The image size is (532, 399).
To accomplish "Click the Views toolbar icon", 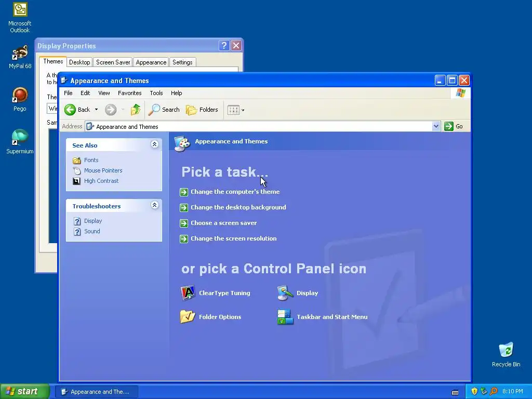I will 233,110.
